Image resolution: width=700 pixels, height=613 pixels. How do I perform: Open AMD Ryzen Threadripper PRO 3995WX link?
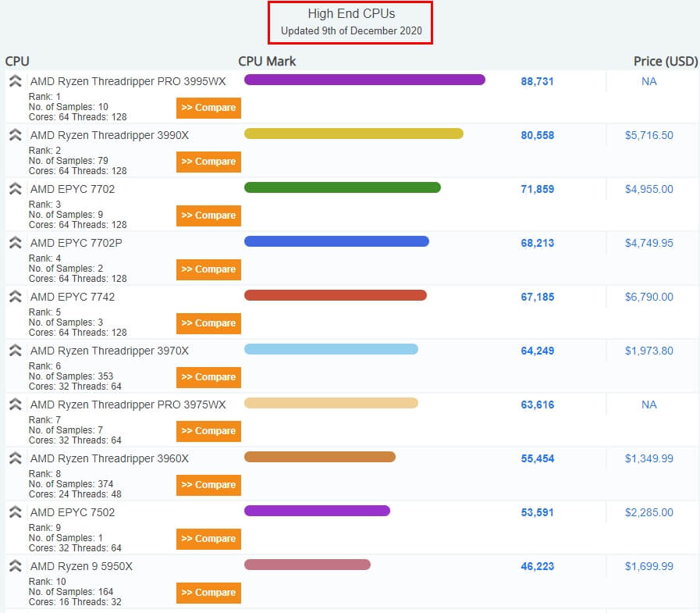pos(128,81)
